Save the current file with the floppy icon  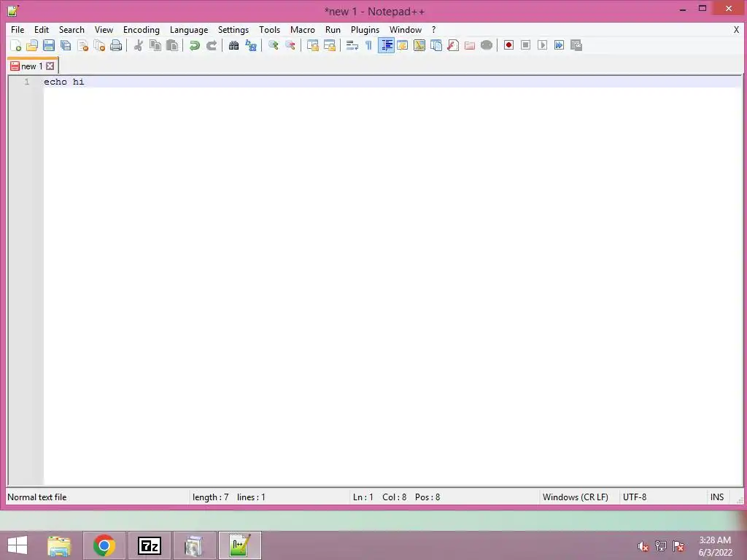point(49,45)
